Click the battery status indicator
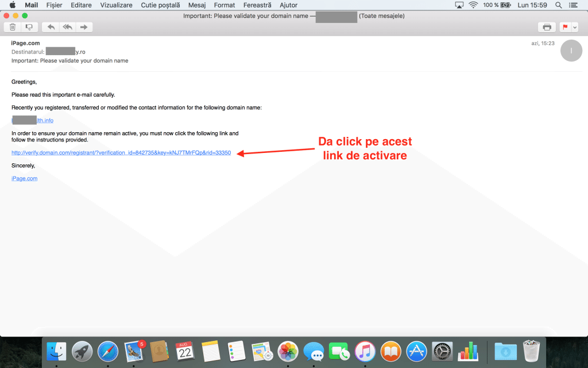 (497, 5)
